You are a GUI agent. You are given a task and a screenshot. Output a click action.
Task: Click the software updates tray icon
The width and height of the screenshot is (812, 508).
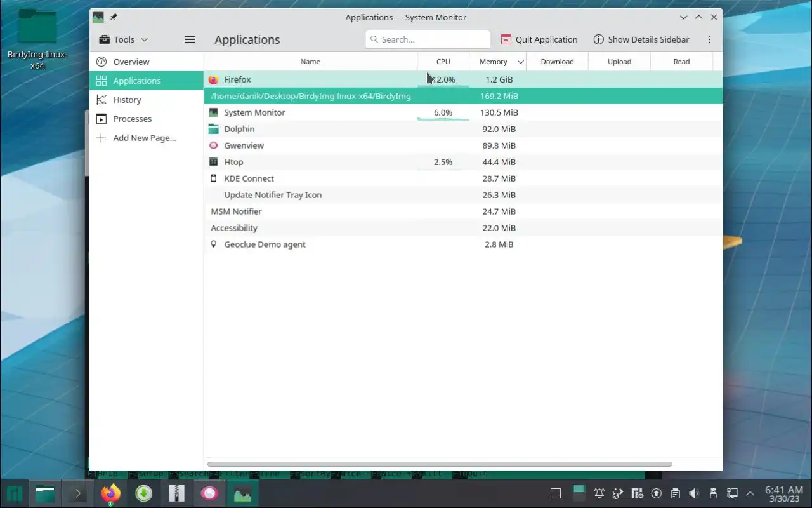point(656,493)
